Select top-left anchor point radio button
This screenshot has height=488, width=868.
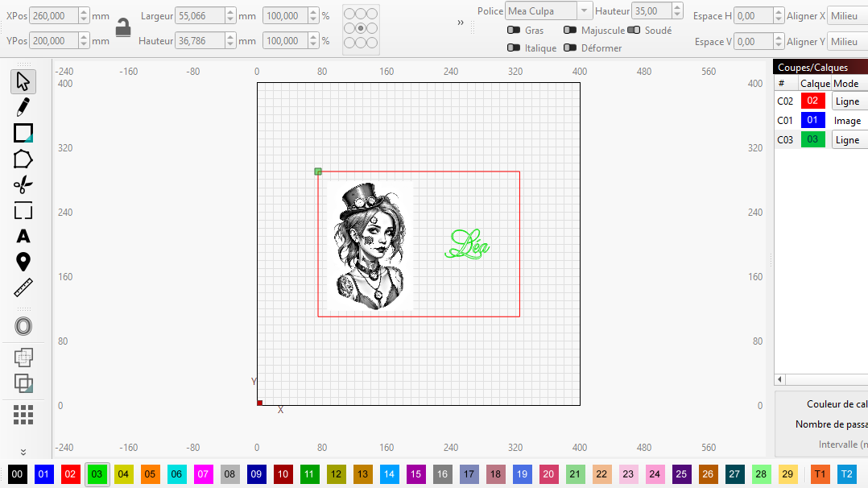click(349, 14)
